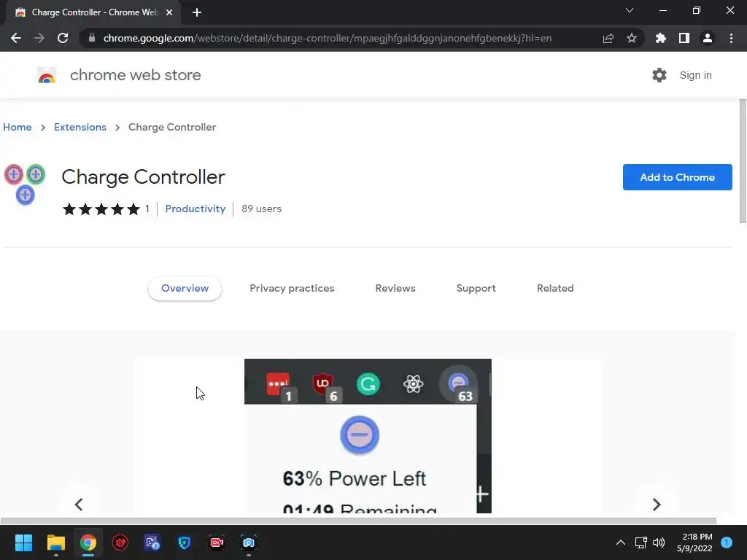This screenshot has height=560, width=747.
Task: Sign in to Chrome Web Store
Action: [695, 75]
